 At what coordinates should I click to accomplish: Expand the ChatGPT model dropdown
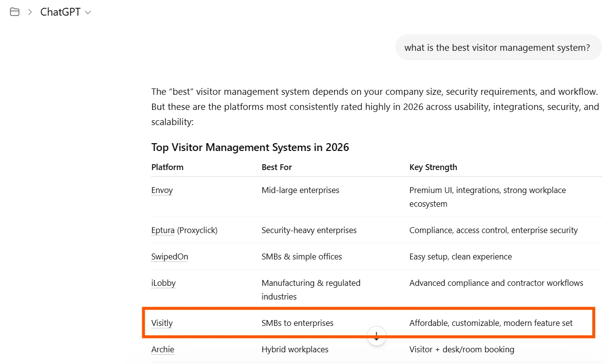coord(66,12)
